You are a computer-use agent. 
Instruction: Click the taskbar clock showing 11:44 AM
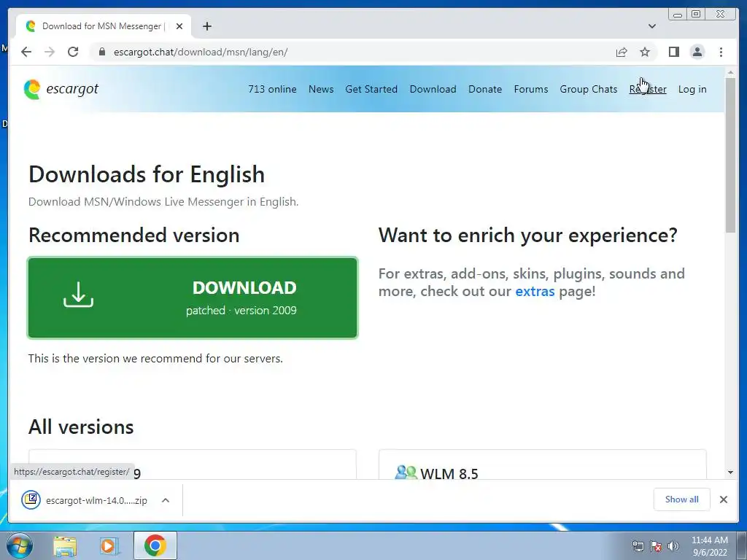coord(709,546)
